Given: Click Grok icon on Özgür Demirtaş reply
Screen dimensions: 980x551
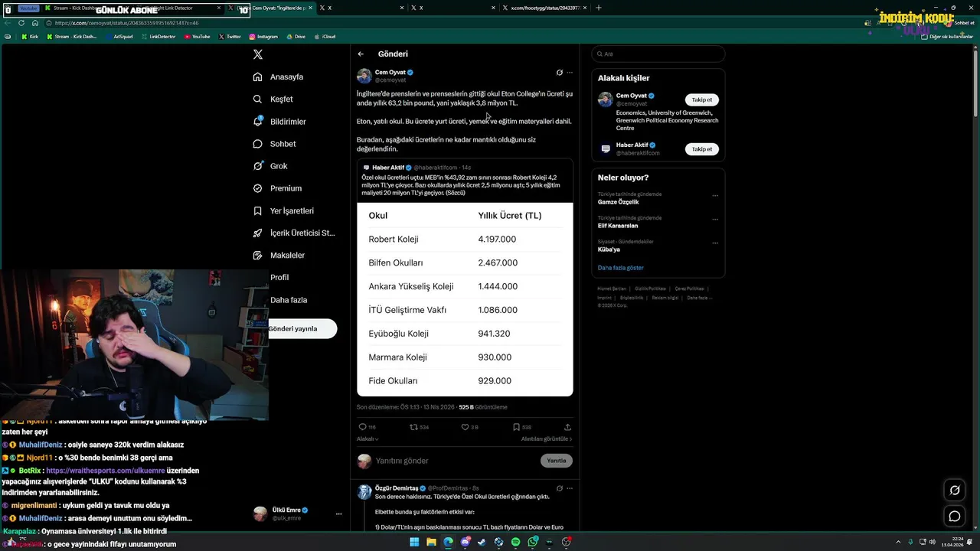Looking at the screenshot, I should tap(560, 488).
